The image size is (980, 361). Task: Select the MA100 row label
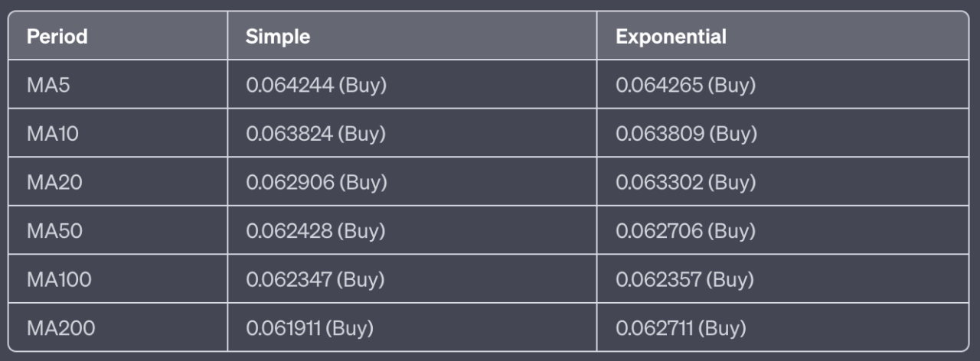tap(59, 280)
